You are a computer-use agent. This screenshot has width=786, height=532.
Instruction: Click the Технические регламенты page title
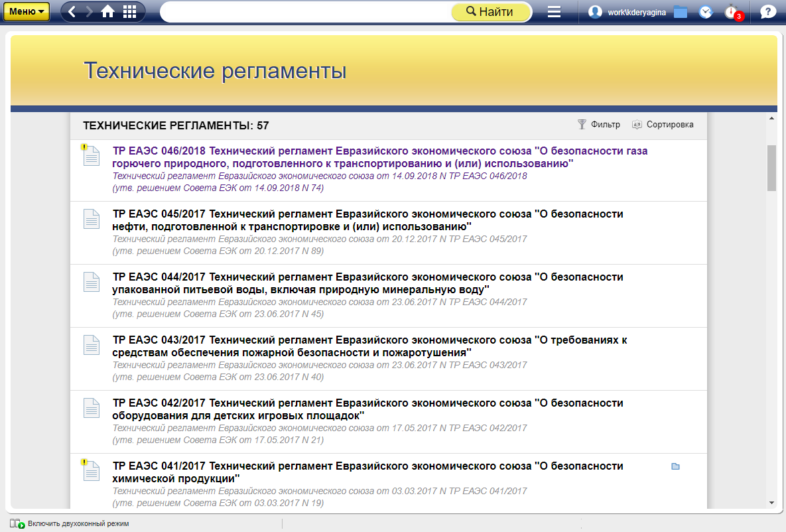point(214,71)
